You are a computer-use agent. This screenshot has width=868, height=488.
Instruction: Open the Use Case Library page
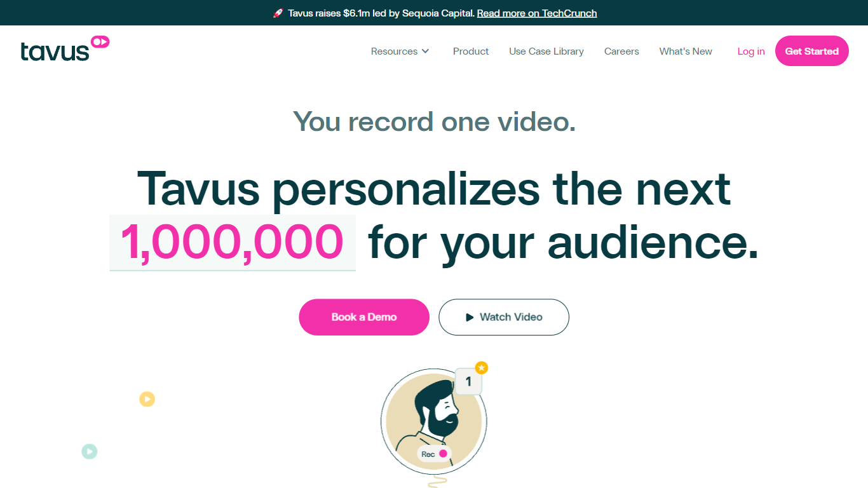546,51
